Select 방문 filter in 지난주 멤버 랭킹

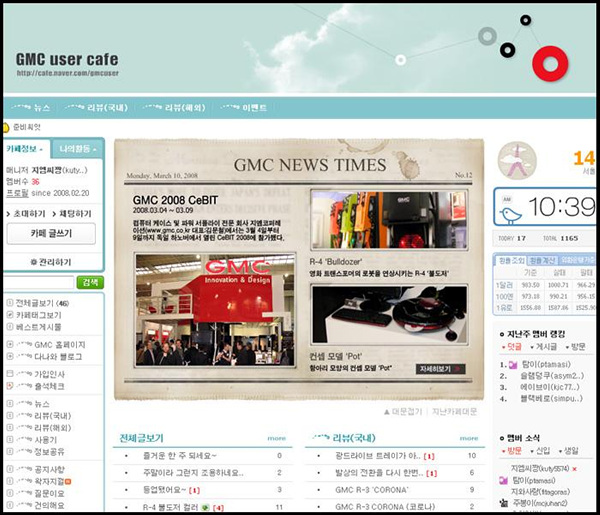(576, 347)
